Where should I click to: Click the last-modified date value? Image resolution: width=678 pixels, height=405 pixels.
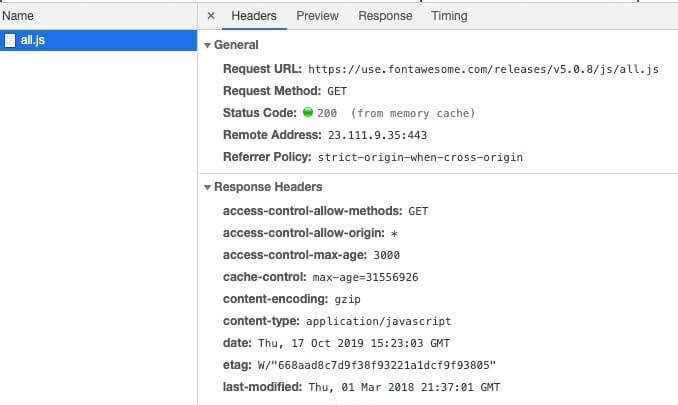404,387
